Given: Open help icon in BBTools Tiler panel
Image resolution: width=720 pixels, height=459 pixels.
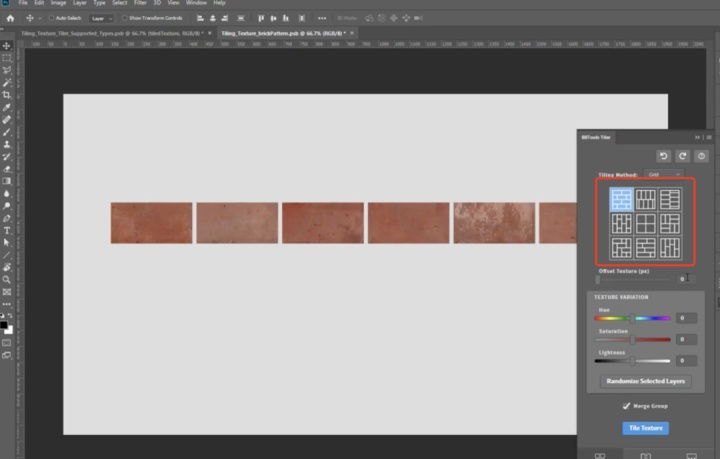Looking at the screenshot, I should (x=701, y=156).
